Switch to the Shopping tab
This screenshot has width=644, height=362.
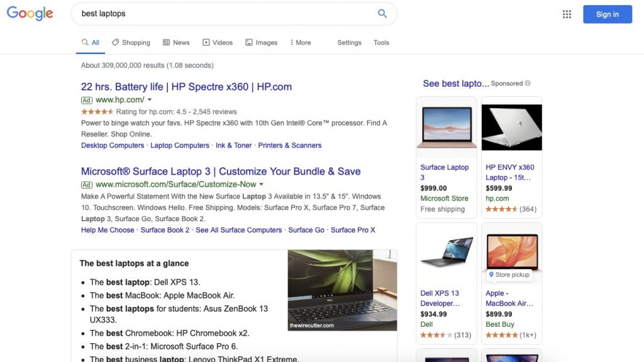coord(131,42)
